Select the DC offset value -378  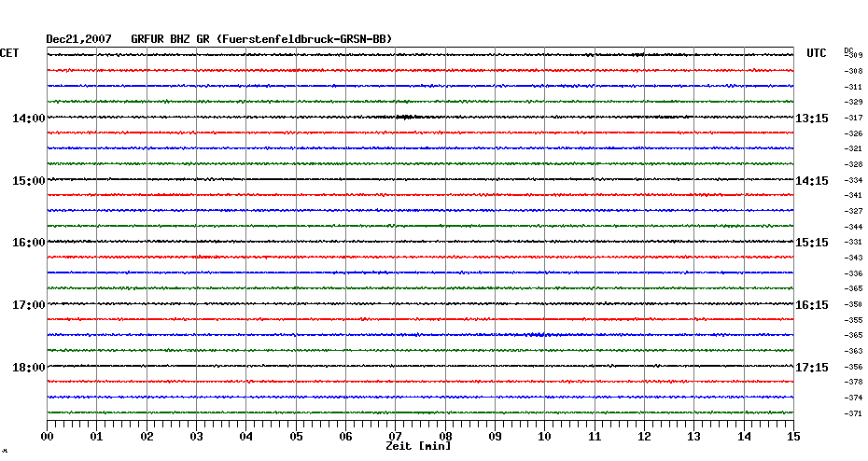pyautogui.click(x=854, y=382)
